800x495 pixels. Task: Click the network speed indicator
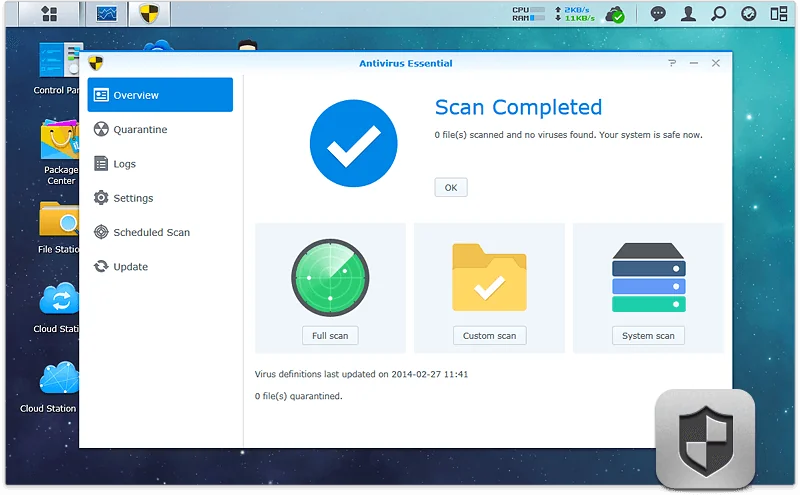point(574,14)
